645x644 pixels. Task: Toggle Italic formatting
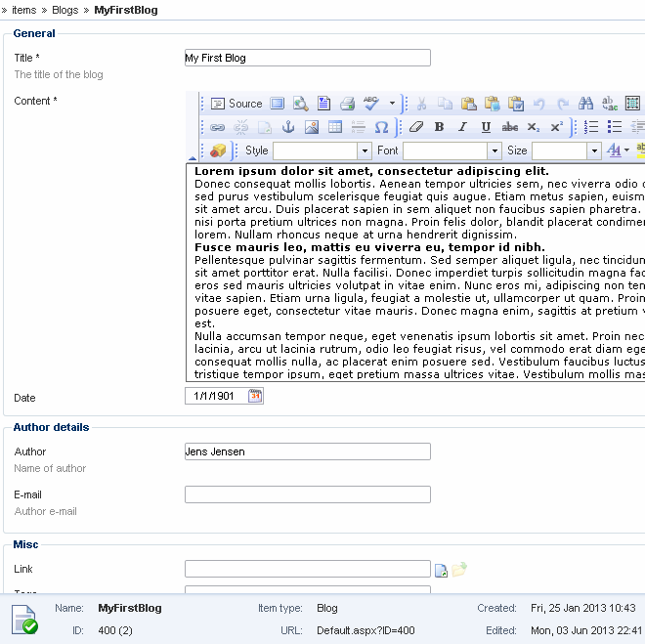(x=462, y=127)
